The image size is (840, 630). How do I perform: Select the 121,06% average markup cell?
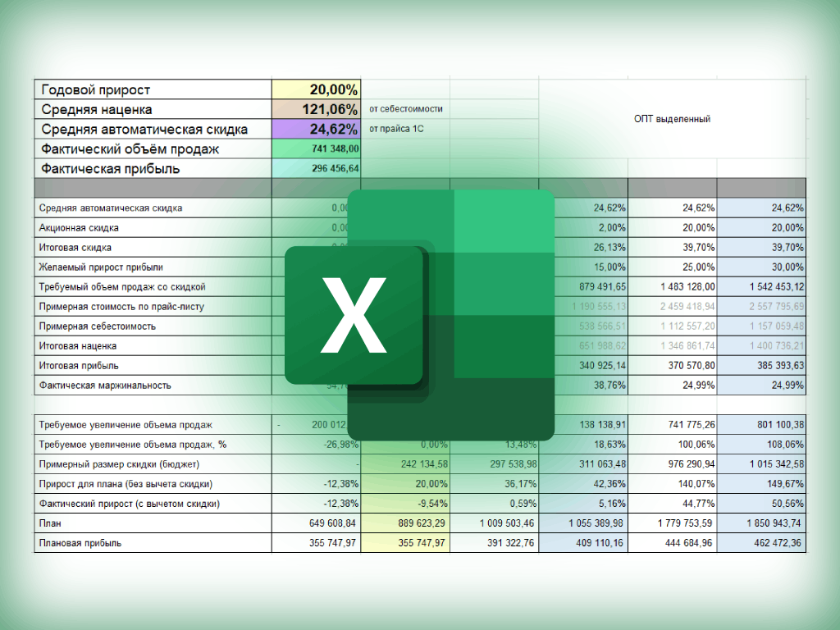(316, 109)
